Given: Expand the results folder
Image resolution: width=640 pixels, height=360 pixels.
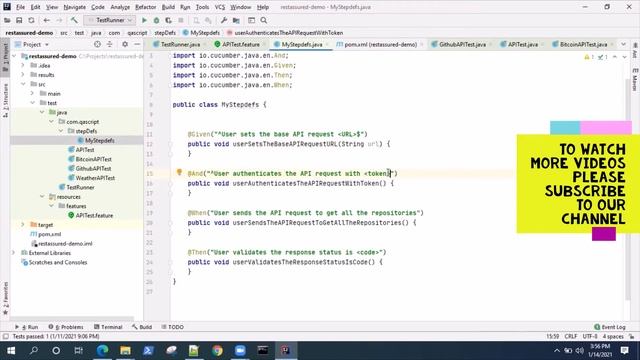Looking at the screenshot, I should click(x=23, y=75).
